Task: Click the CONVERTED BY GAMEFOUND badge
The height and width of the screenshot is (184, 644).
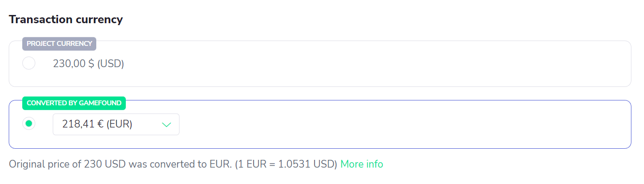Action: [x=74, y=103]
